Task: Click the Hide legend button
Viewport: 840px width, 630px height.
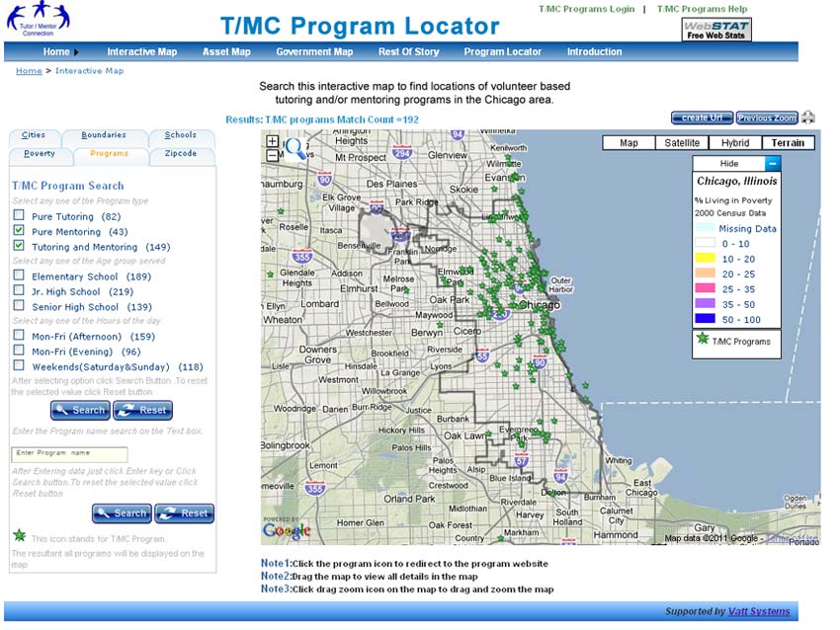Action: [x=729, y=163]
